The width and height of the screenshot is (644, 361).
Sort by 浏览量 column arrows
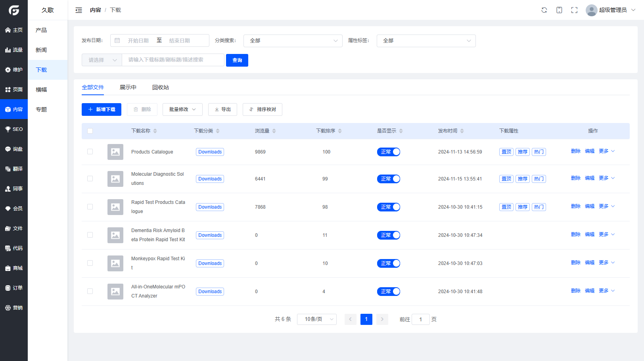(x=274, y=131)
